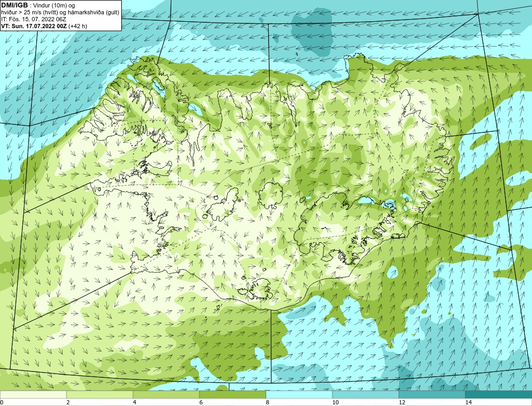Click the legend label '6'

(x=201, y=402)
